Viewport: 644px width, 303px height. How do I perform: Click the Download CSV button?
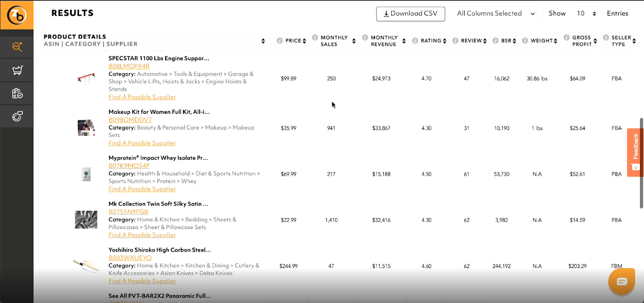[x=411, y=14]
